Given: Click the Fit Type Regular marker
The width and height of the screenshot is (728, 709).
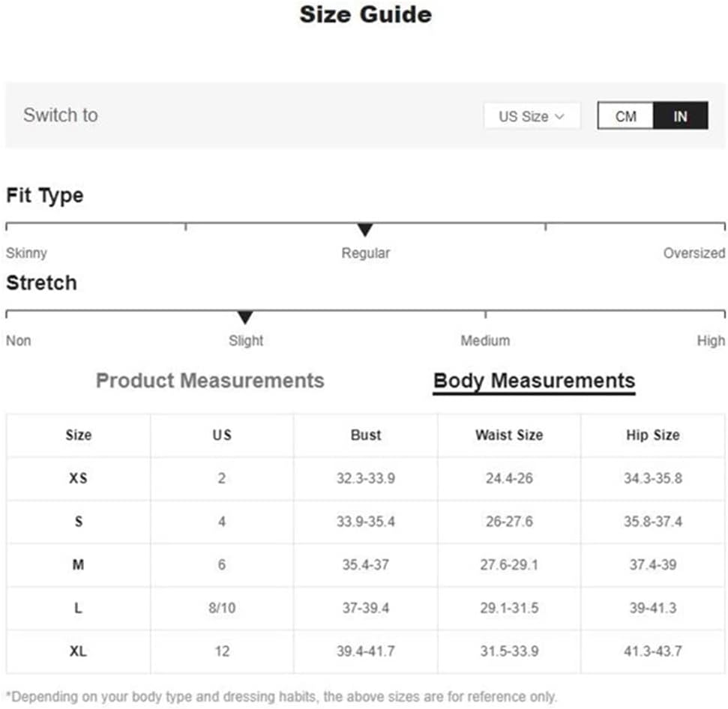Looking at the screenshot, I should 365,229.
